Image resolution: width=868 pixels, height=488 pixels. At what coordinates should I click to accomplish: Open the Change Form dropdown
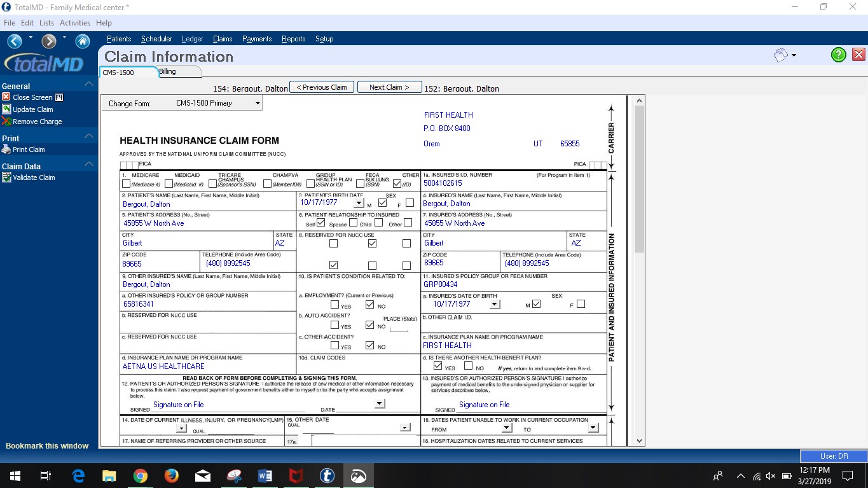click(x=257, y=103)
